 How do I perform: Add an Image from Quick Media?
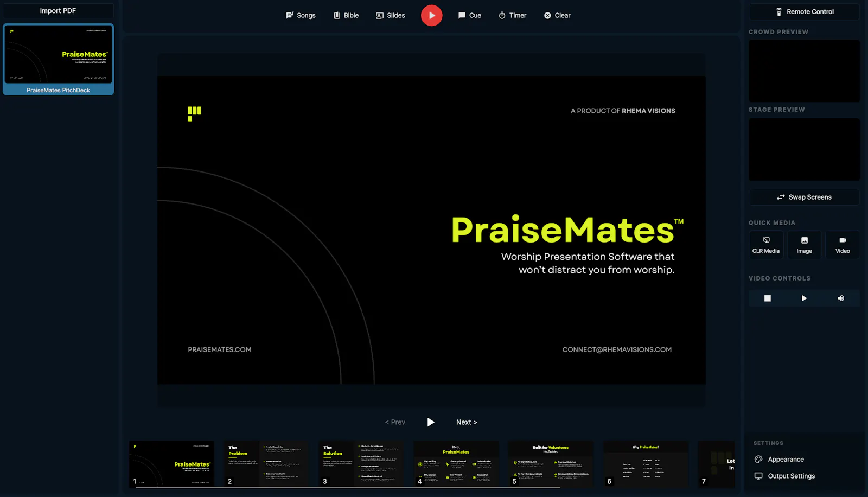pos(804,245)
